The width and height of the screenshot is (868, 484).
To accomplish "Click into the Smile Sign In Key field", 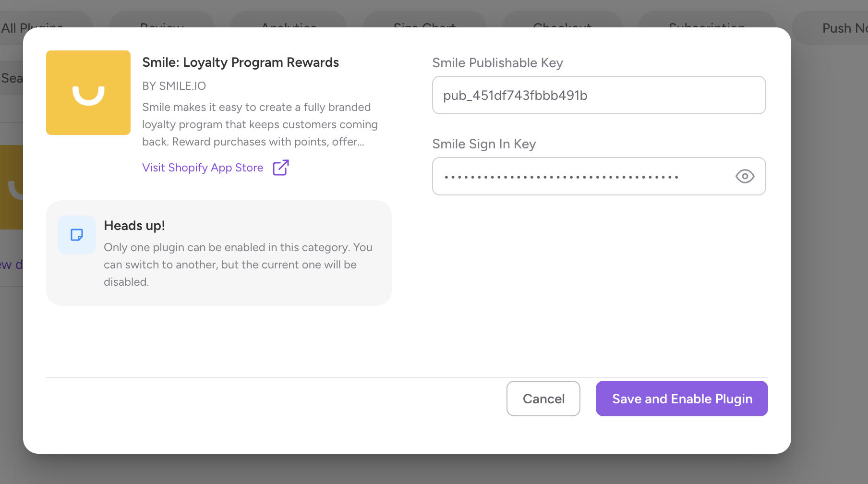I will point(576,176).
